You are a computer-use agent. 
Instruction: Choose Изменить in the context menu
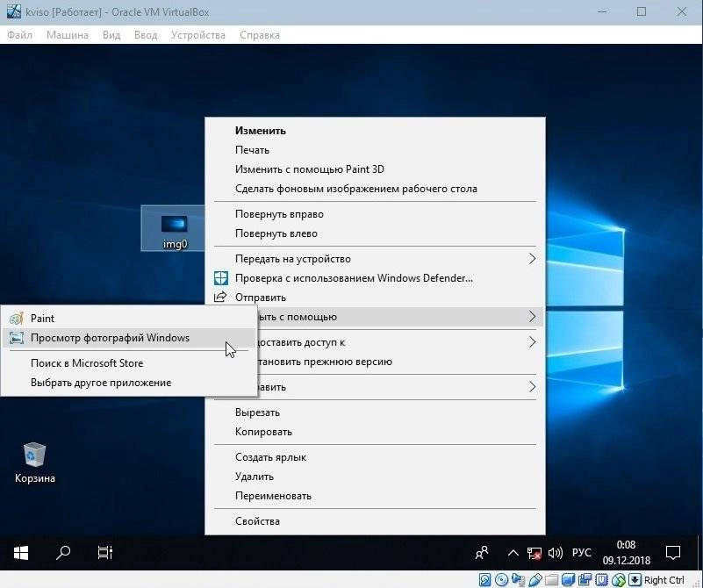coord(375,131)
